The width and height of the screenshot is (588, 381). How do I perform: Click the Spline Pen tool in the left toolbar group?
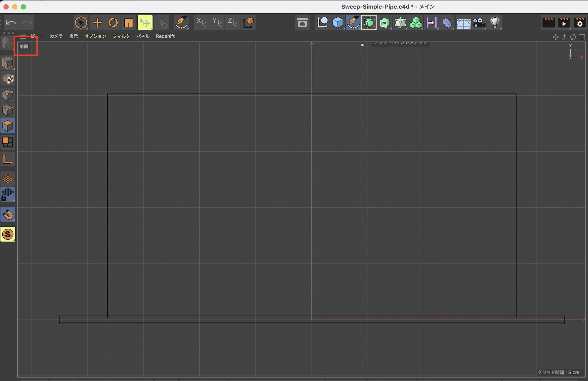[181, 23]
